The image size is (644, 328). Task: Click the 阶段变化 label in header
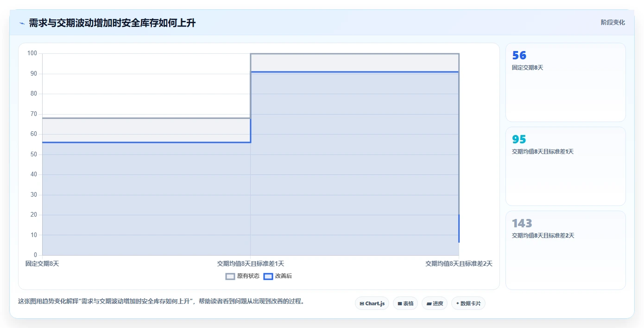coord(612,22)
